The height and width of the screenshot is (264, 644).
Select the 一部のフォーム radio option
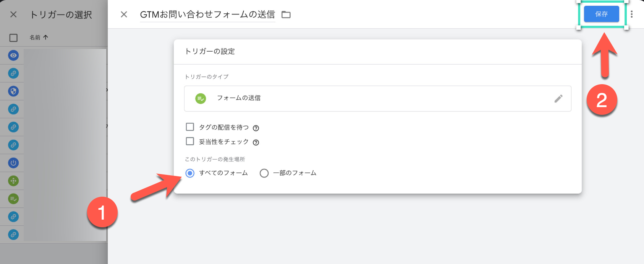click(264, 173)
